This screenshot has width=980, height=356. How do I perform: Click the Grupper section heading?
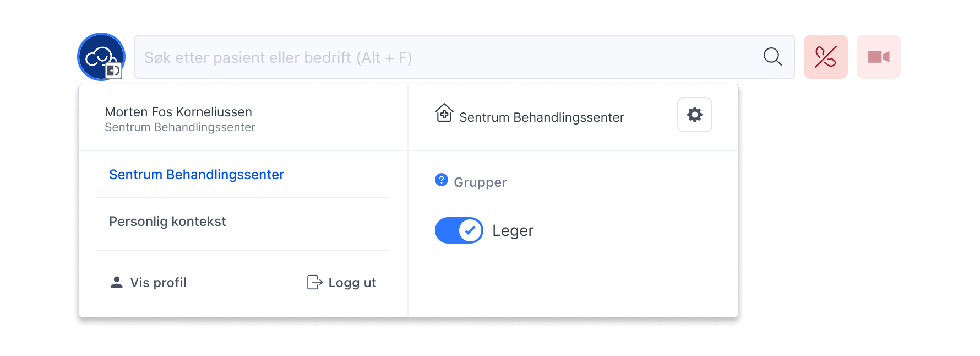point(480,182)
